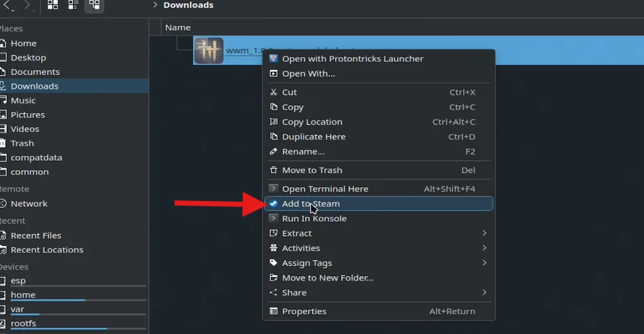Screen dimensions: 644x334
Task: Click the trash can icon beside Move to Trash
Action: [273, 170]
